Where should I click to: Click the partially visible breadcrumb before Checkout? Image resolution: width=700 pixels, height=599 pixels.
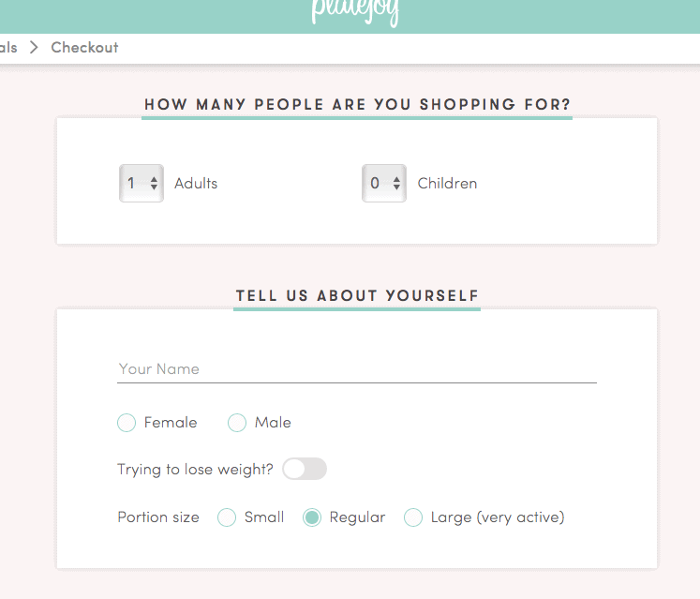point(8,48)
